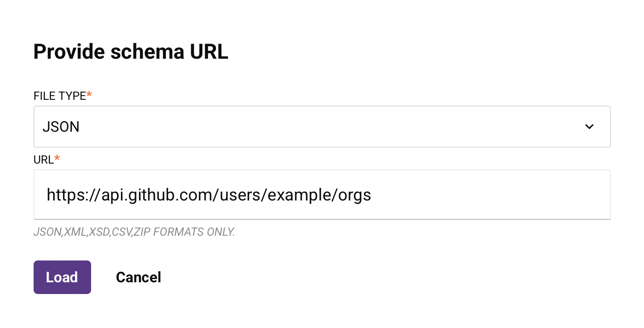
Task: Click the downward arrow icon in the selector
Action: (589, 127)
